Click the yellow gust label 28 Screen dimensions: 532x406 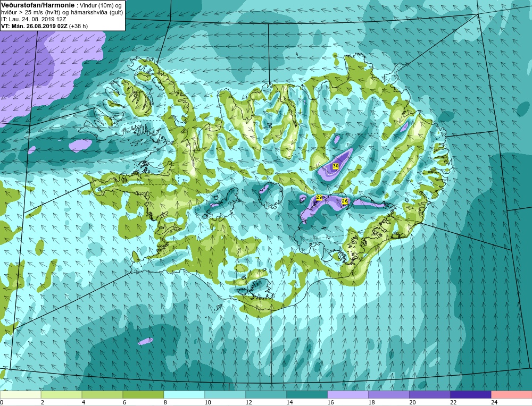pos(319,197)
